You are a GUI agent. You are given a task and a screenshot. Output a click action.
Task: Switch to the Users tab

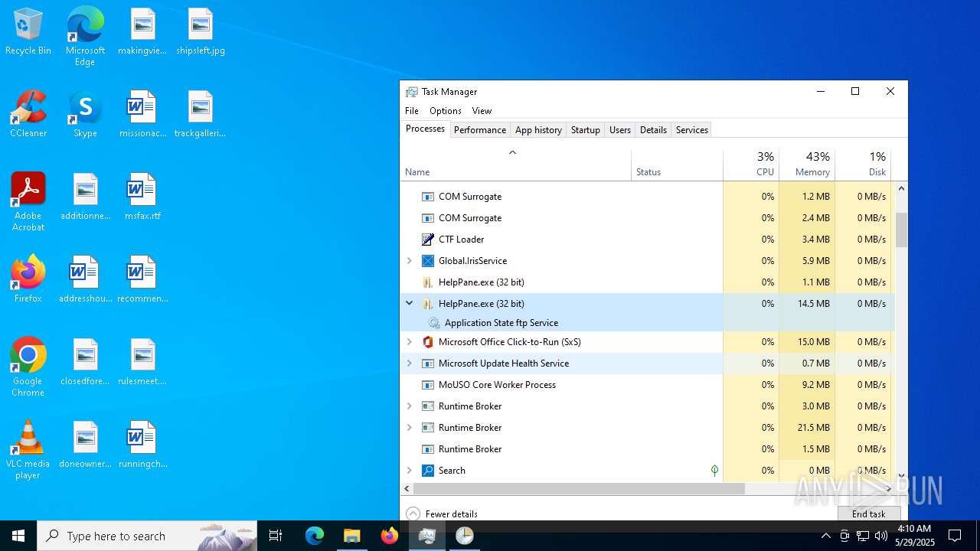(620, 130)
